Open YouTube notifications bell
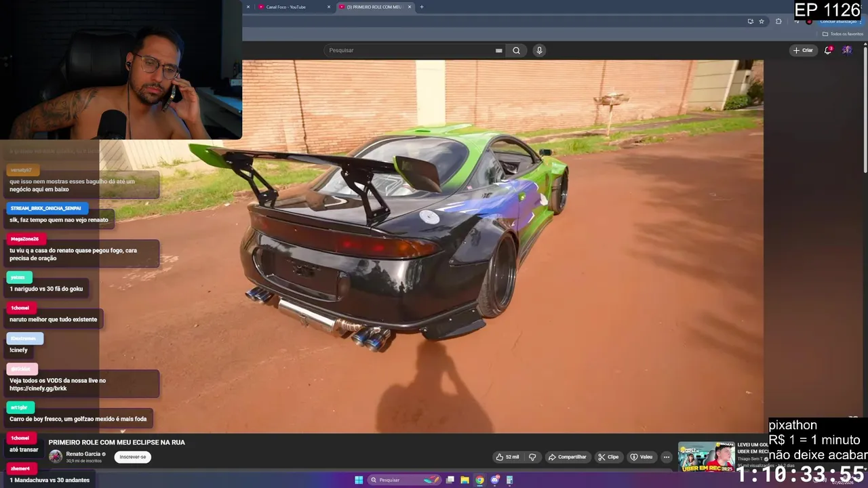 pyautogui.click(x=828, y=50)
